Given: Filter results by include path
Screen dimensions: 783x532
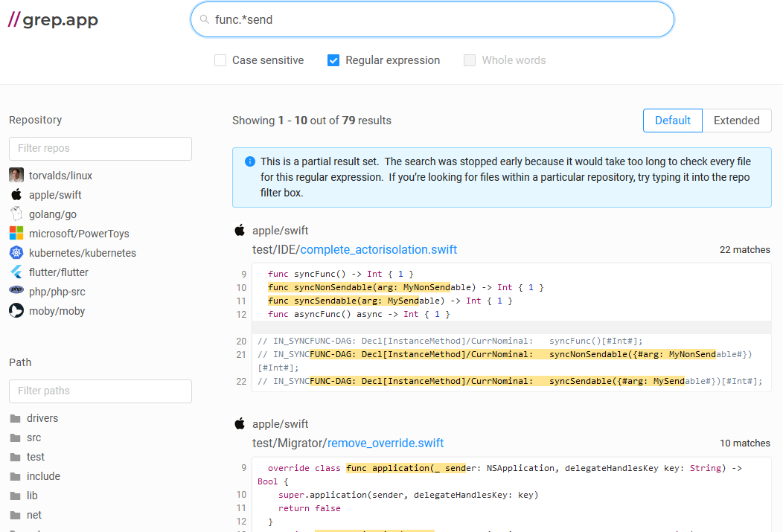Looking at the screenshot, I should (x=43, y=477).
